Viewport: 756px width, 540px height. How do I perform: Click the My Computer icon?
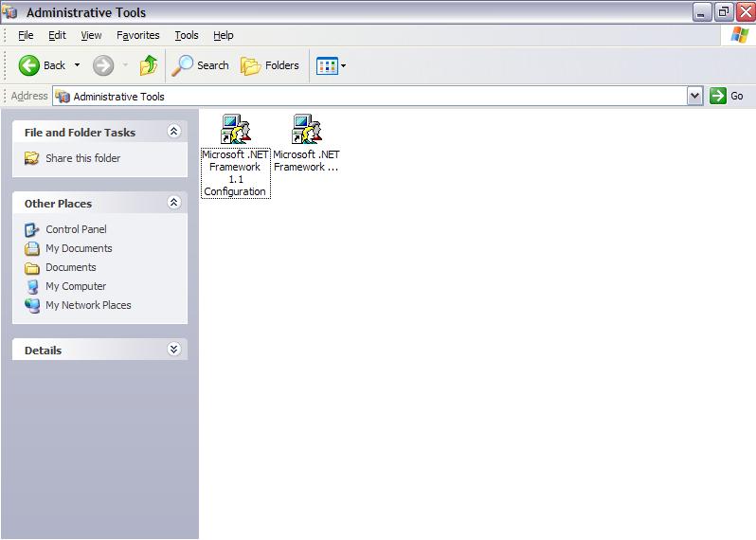tap(32, 286)
